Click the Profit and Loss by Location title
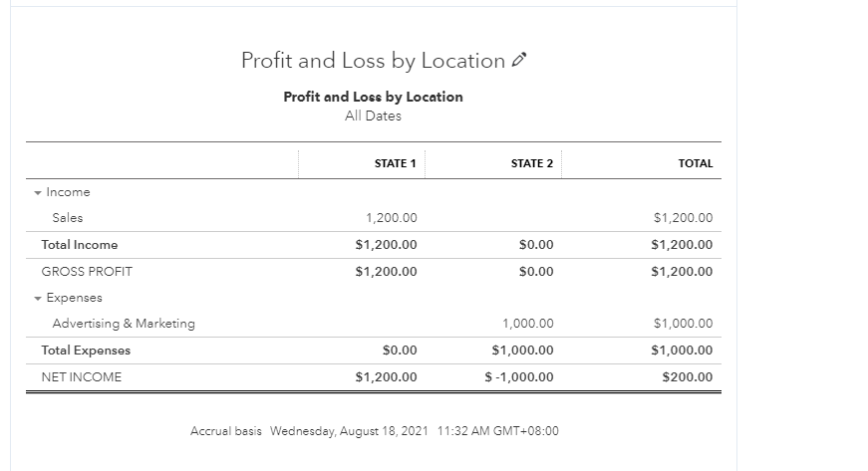The image size is (868, 471). point(373,61)
